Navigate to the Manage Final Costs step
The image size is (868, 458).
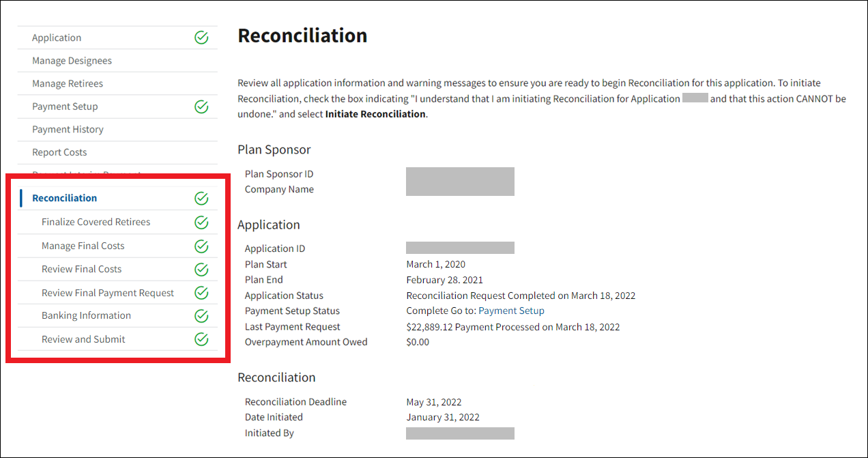(83, 246)
